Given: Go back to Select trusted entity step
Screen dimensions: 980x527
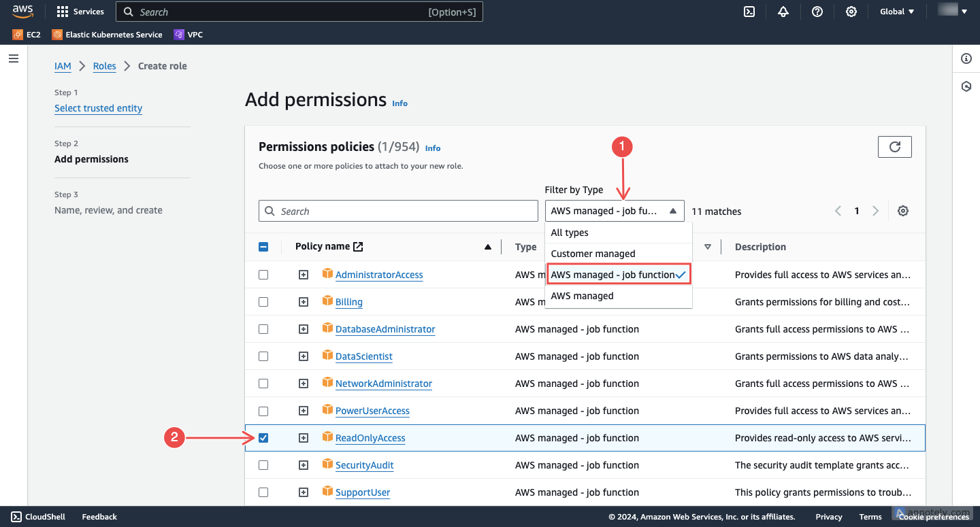Looking at the screenshot, I should 98,108.
